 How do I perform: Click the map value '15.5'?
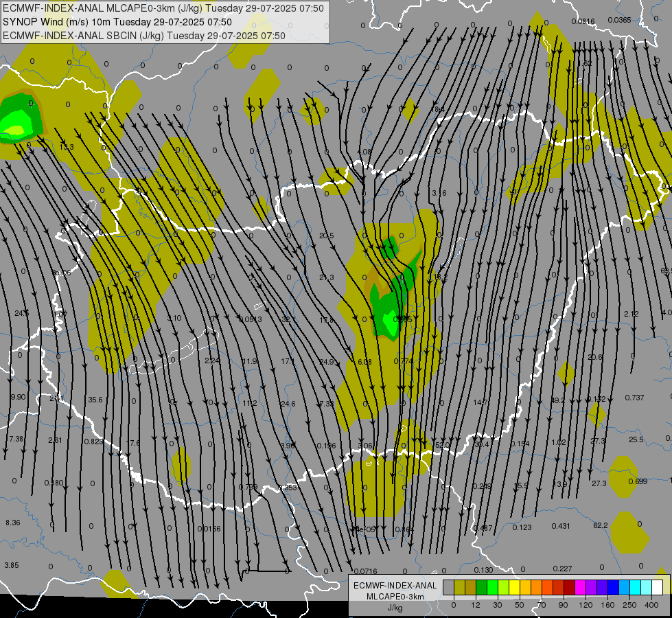coord(522,485)
